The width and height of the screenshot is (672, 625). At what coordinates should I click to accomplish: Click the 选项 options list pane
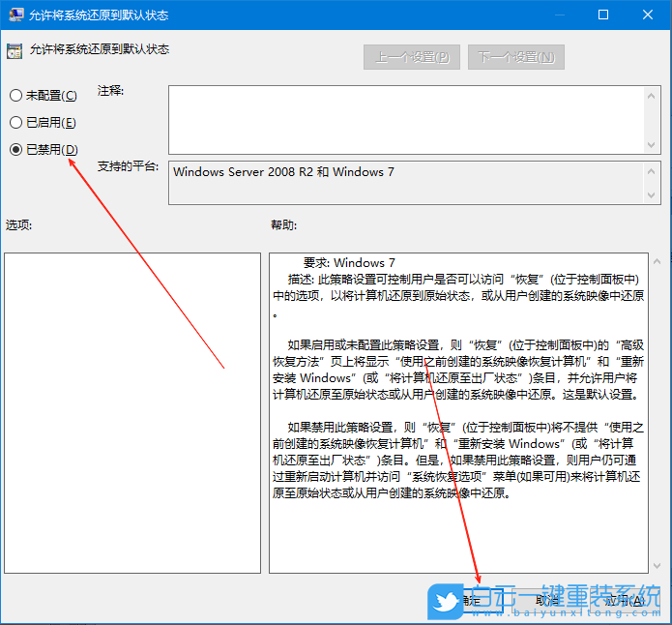pos(132,413)
